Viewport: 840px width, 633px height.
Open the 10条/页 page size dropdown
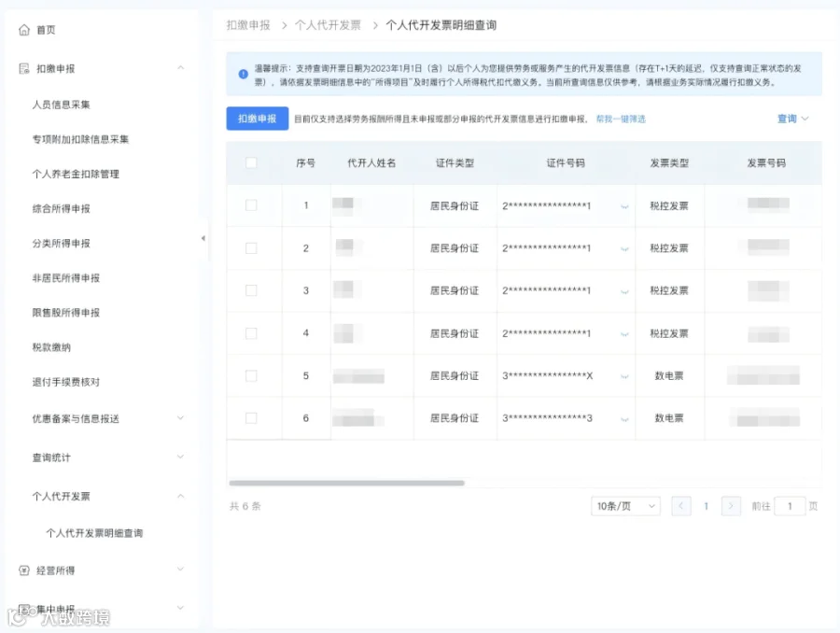pyautogui.click(x=625, y=506)
